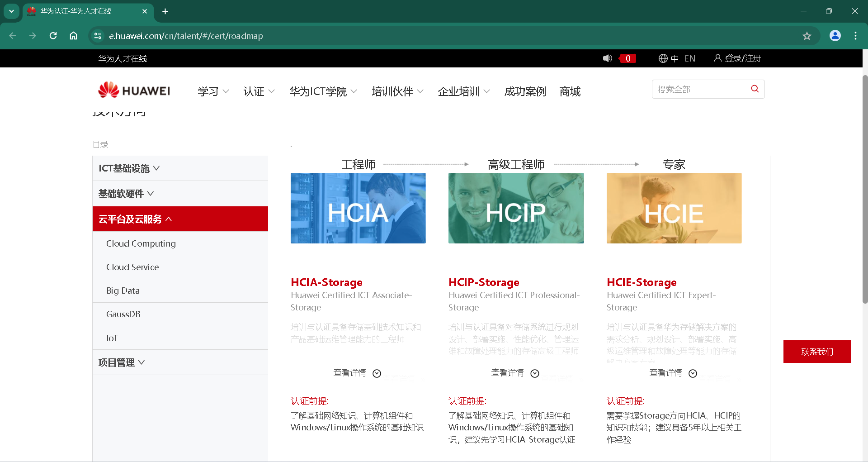Select IoT in the sidebar

(x=180, y=338)
